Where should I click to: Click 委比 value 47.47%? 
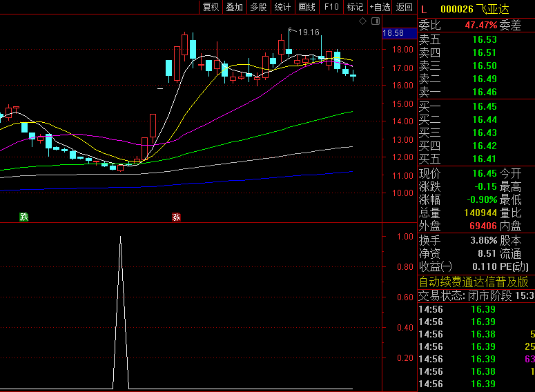(481, 25)
